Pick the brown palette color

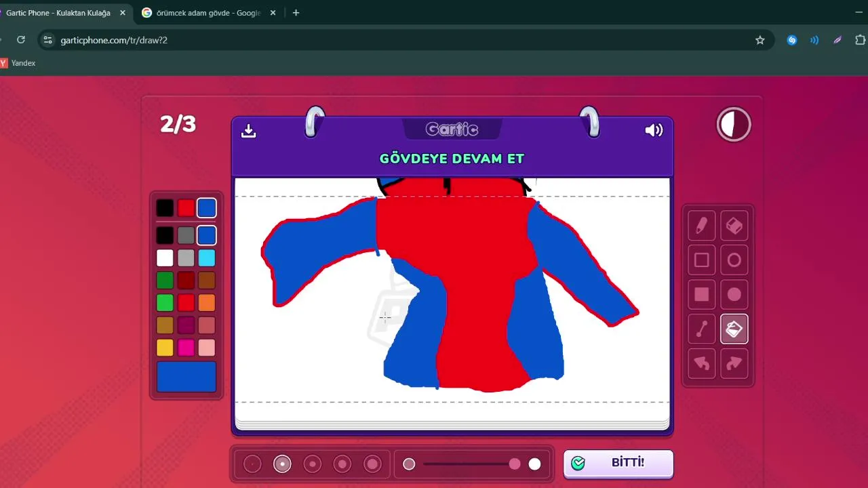(207, 281)
